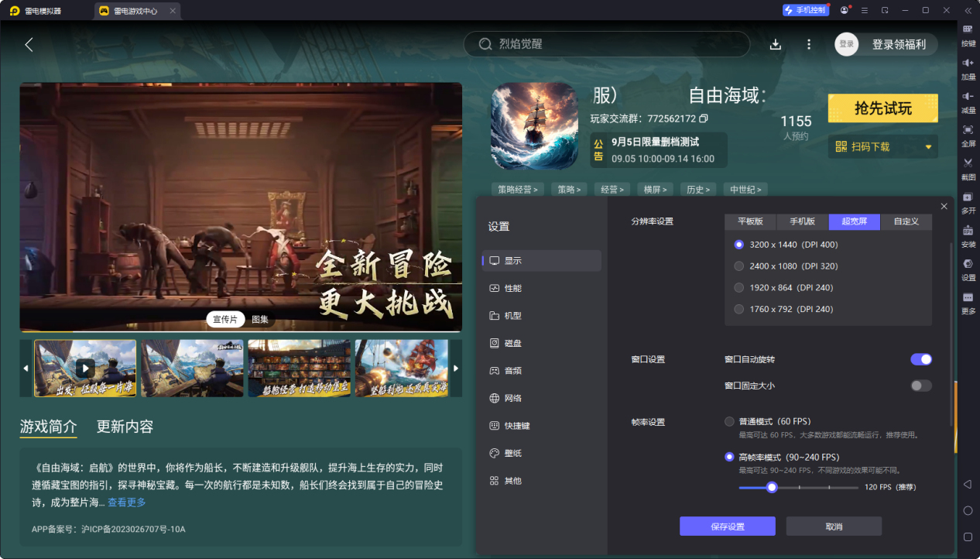Copy the player group number 772562172
980x559 pixels.
point(703,118)
